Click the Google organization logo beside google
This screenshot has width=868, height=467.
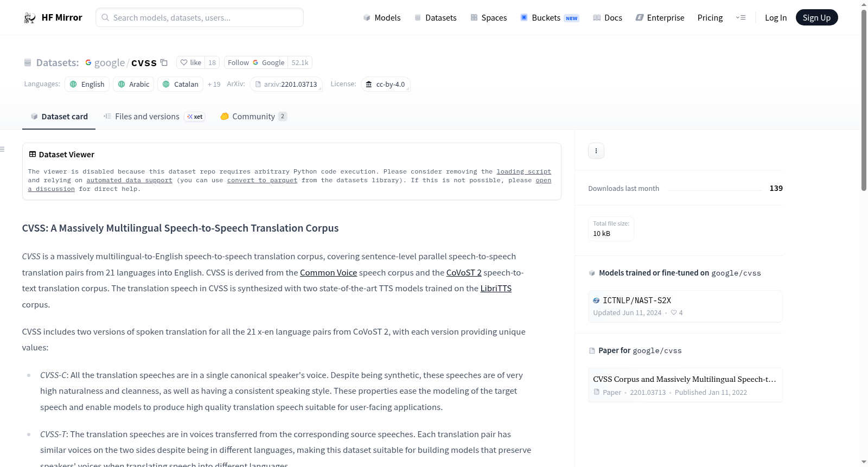pyautogui.click(x=88, y=62)
